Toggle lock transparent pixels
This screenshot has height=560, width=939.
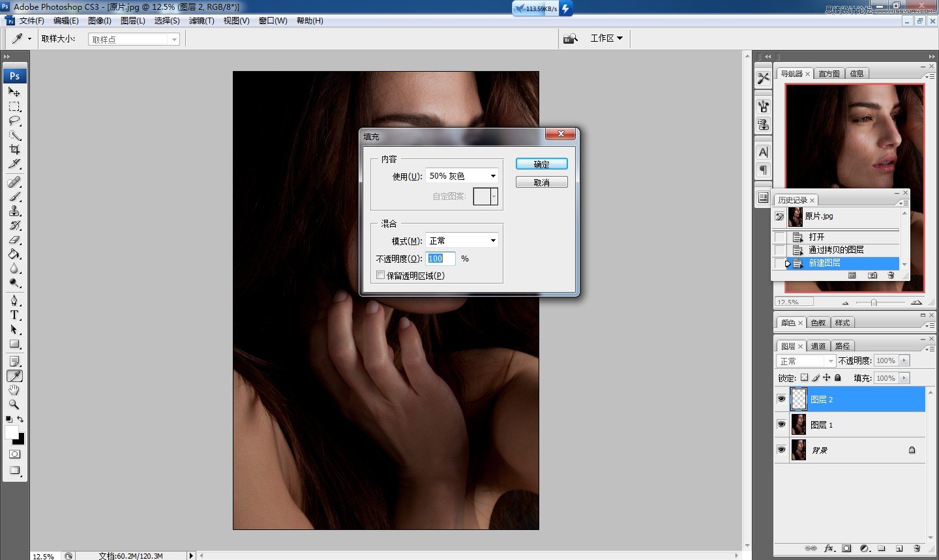coord(805,377)
